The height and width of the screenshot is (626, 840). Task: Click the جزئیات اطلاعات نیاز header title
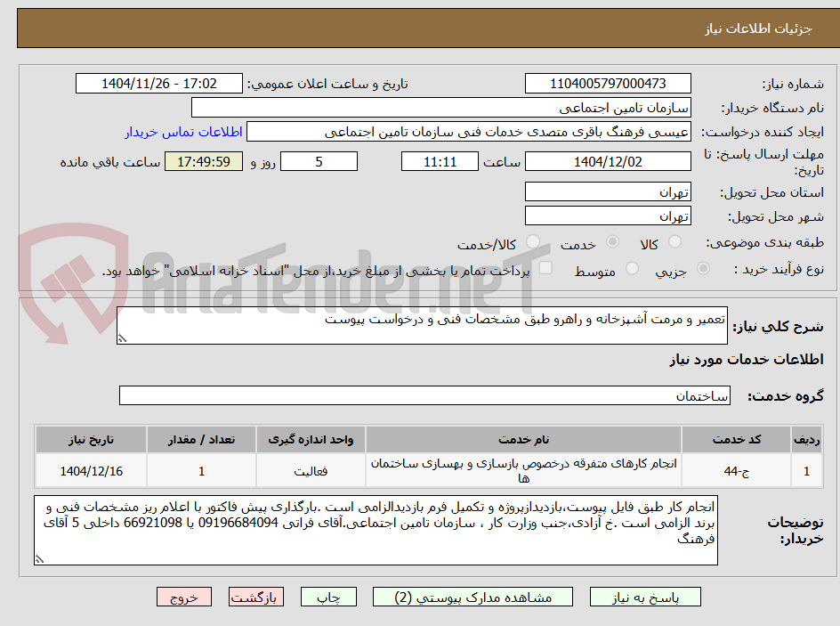pos(758,28)
